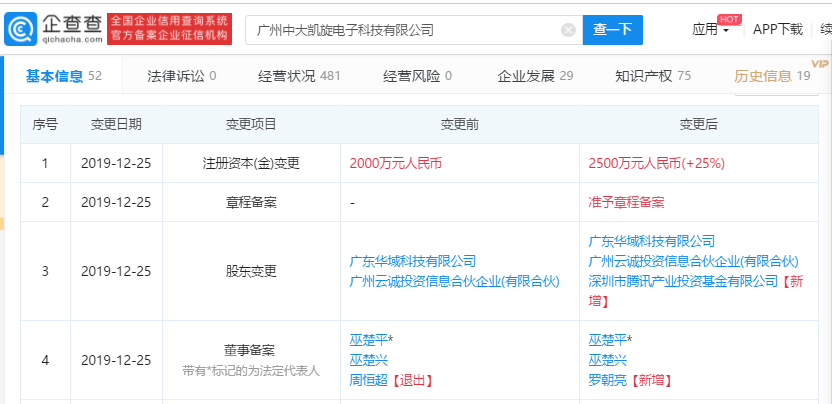Viewport: 832px width, 404px height.
Task: Click 巫楚兴 link in 变更后 column
Action: click(x=608, y=360)
